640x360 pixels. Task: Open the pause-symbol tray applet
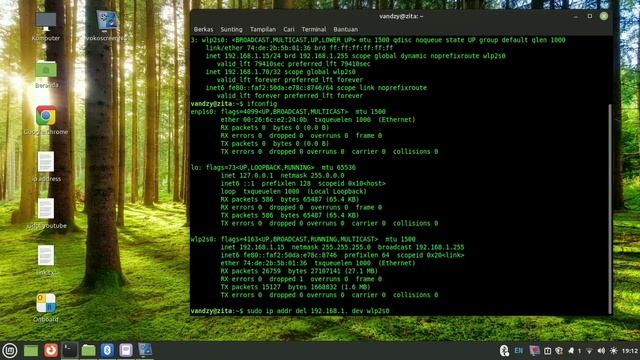point(548,351)
